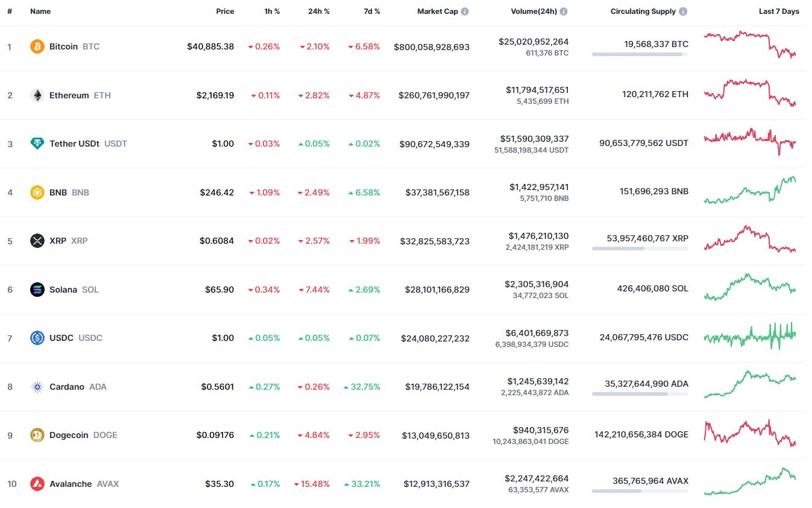Click Cardano 7d change 32.75%
The height and width of the screenshot is (508, 812).
pos(362,387)
